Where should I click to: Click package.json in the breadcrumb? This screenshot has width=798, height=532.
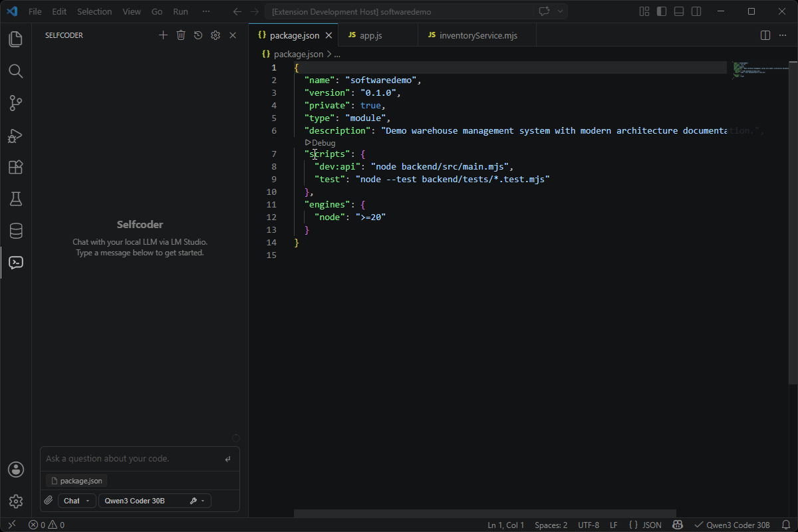(299, 55)
